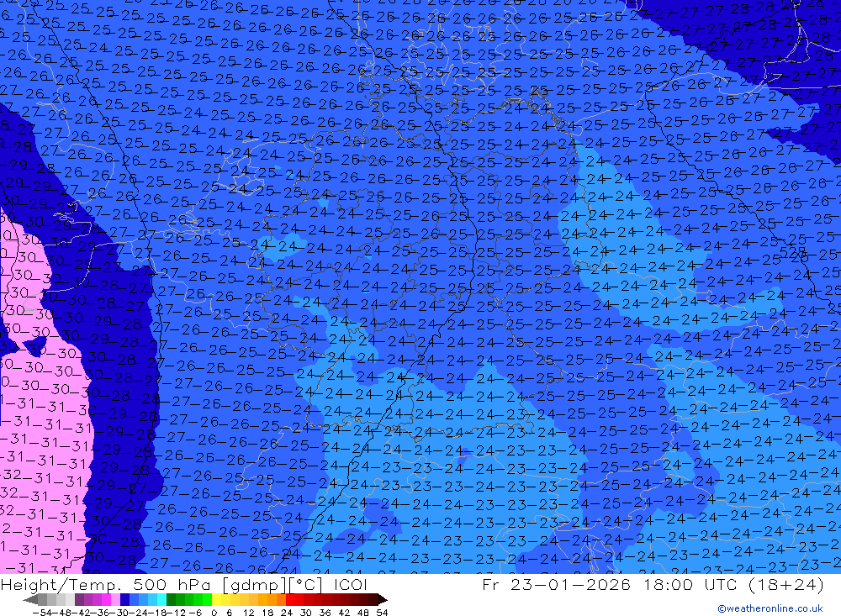Viewport: 841px width, 616px height.
Task: Select the dark navy blue legend swatch
Action: (x=124, y=600)
